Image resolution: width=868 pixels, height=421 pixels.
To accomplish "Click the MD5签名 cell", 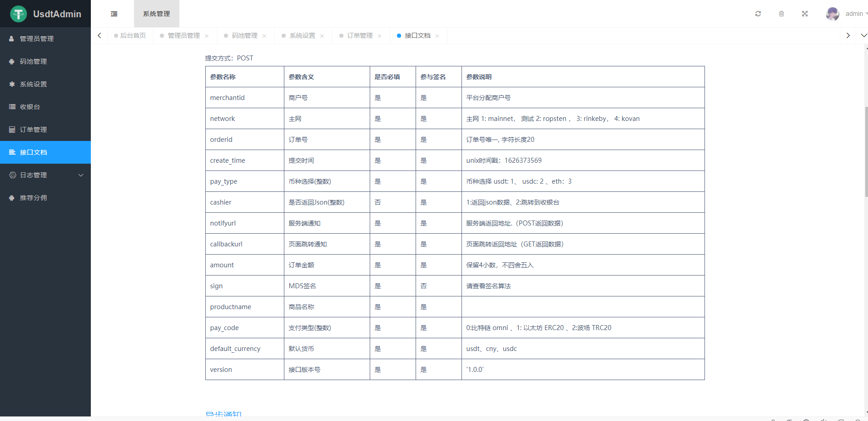I will click(327, 286).
